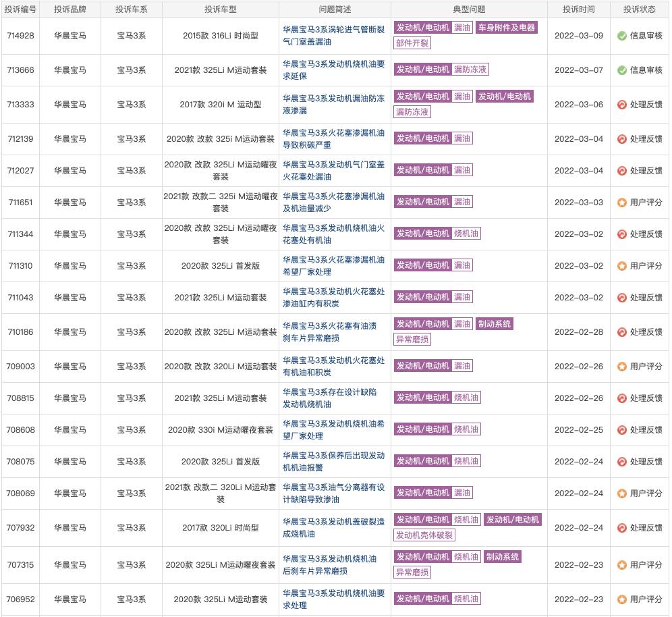The height and width of the screenshot is (617, 672).
Task: Click the date 2022-02-28
Action: pos(579,332)
